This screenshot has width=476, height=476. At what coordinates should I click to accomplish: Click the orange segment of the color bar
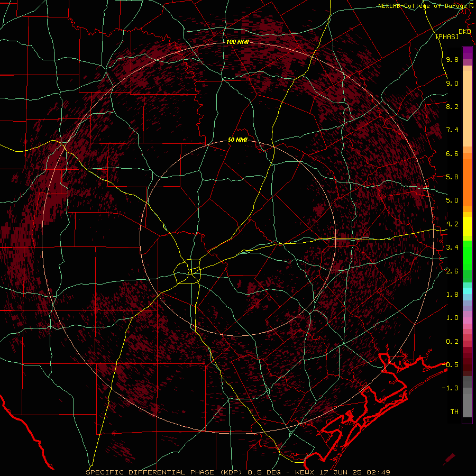(467, 183)
